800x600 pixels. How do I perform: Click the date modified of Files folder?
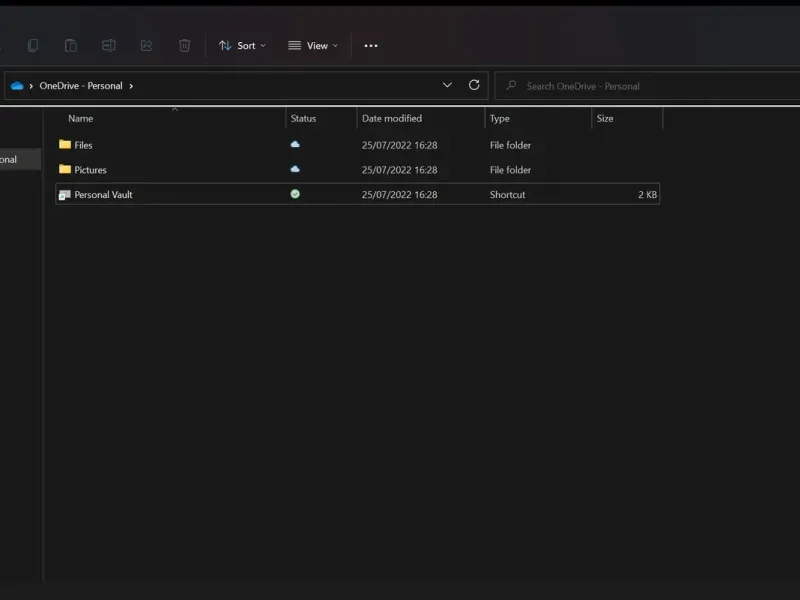399,145
